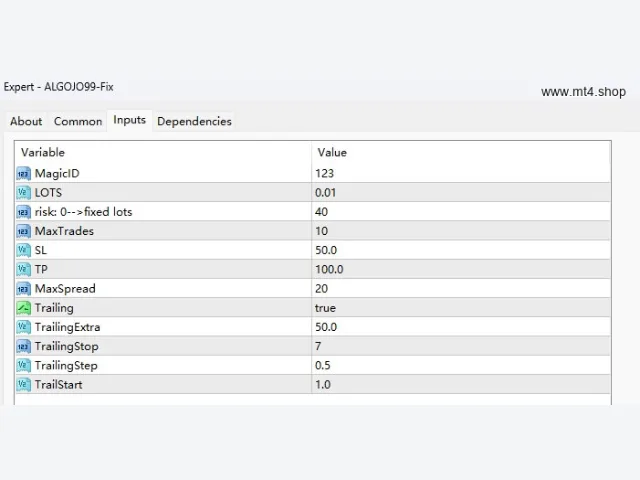Click the LOTS double type icon
This screenshot has width=640, height=480.
[x=23, y=193]
